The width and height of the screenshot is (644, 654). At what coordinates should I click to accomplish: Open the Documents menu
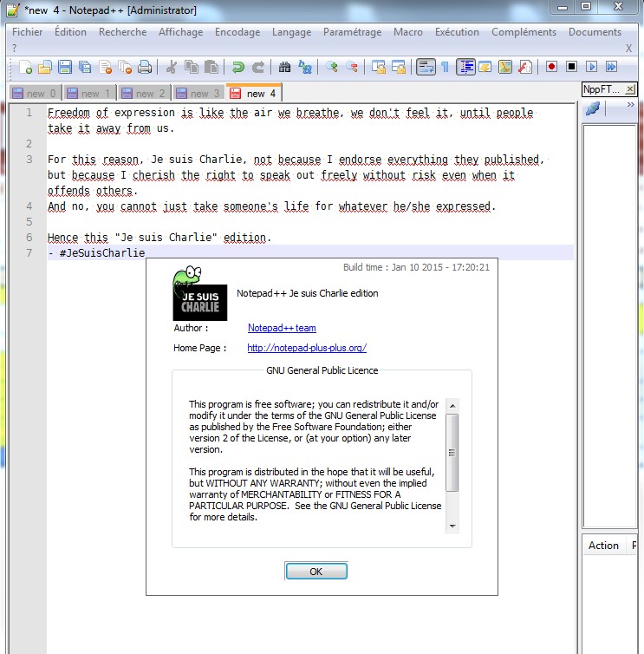pos(595,32)
